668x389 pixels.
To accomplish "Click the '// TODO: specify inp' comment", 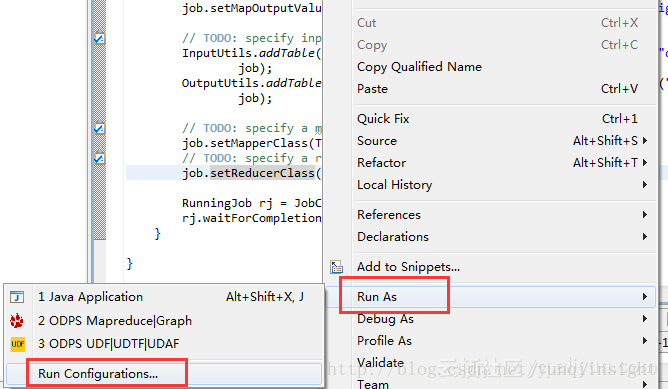I will pos(251,38).
